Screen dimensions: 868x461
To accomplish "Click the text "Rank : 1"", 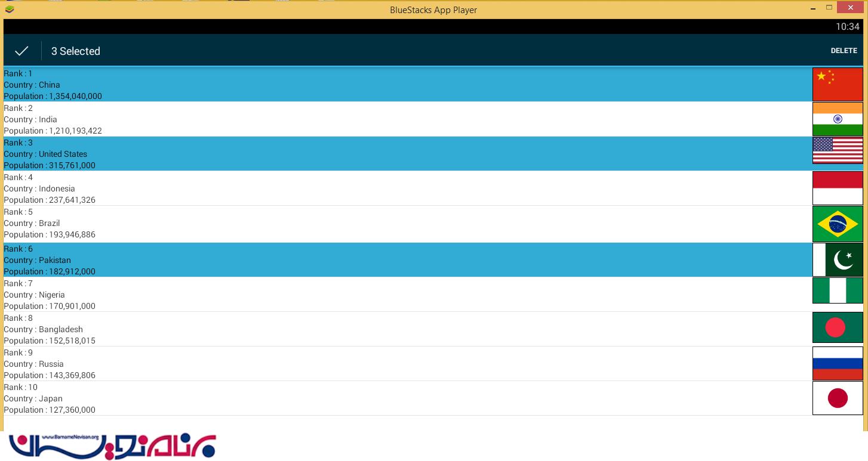I will (x=18, y=73).
